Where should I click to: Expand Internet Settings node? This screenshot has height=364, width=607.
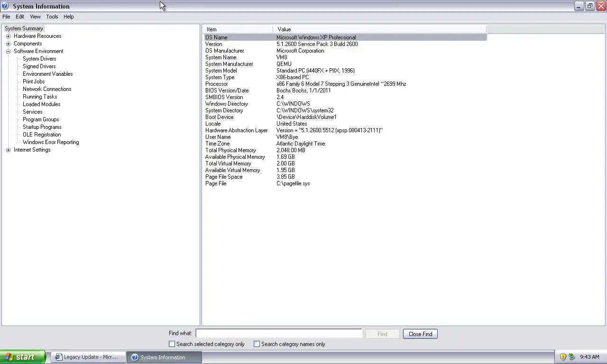click(8, 150)
